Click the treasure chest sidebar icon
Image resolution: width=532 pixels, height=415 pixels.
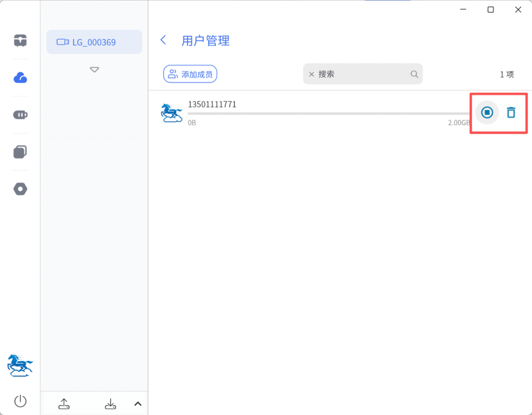[20, 41]
